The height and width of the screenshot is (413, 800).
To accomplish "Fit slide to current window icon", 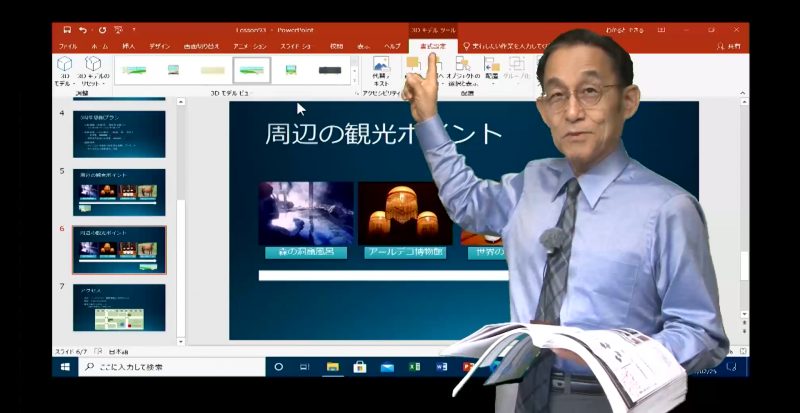I will pyautogui.click(x=743, y=351).
